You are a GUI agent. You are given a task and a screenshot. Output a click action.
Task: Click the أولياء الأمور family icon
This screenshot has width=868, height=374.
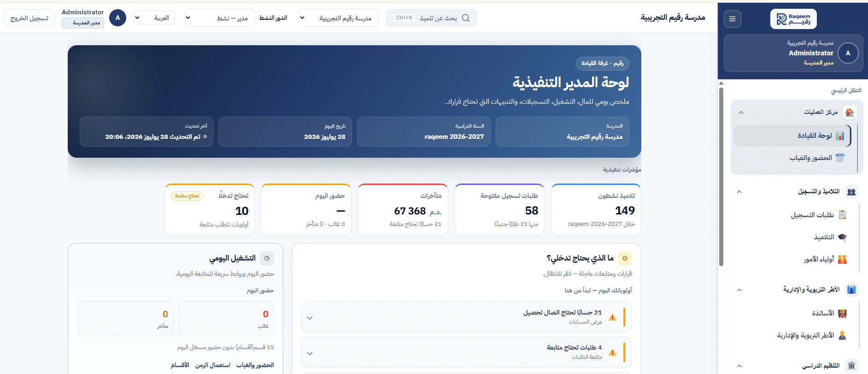coord(842,259)
